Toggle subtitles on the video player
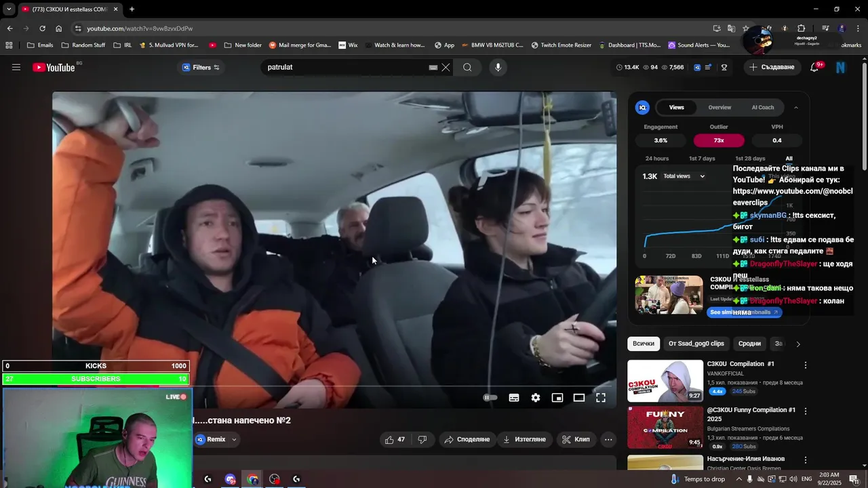Screen dimensions: 868x488 pyautogui.click(x=514, y=398)
